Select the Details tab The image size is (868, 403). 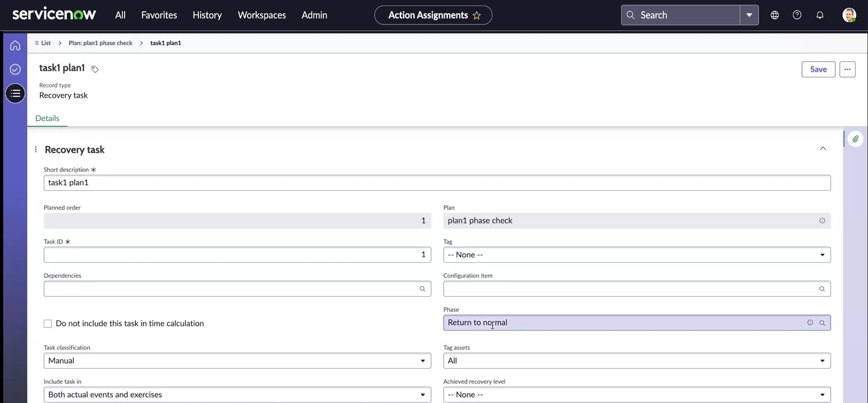47,118
